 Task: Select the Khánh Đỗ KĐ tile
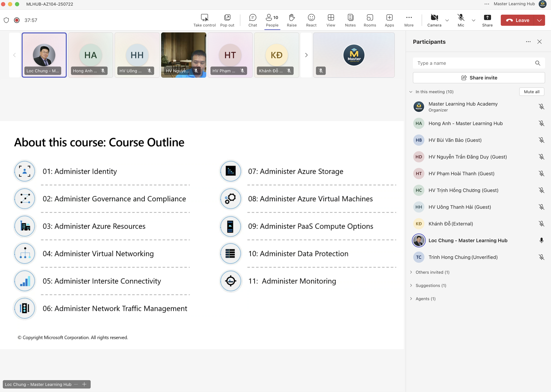tap(277, 55)
